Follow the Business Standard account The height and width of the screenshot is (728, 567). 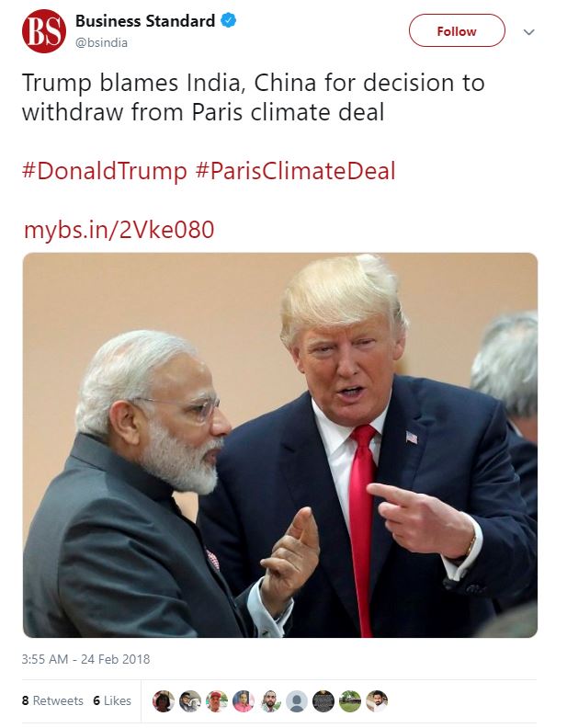click(457, 31)
